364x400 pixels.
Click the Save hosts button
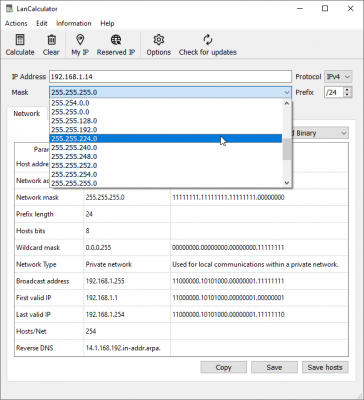click(x=325, y=367)
